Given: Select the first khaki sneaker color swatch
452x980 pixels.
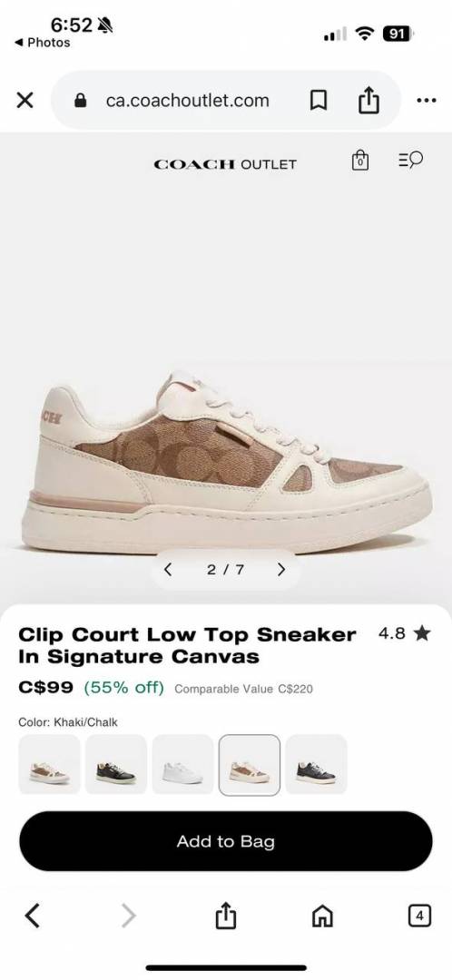Looking at the screenshot, I should (49, 764).
